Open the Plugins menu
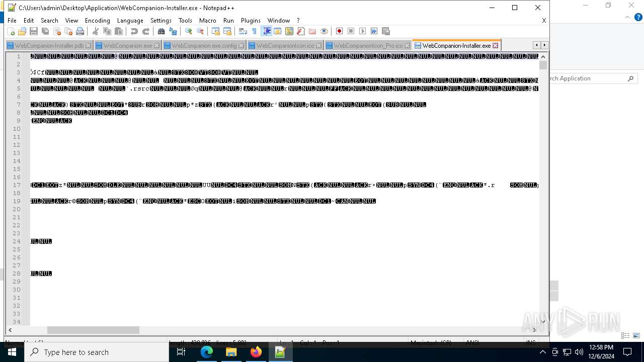 (251, 21)
